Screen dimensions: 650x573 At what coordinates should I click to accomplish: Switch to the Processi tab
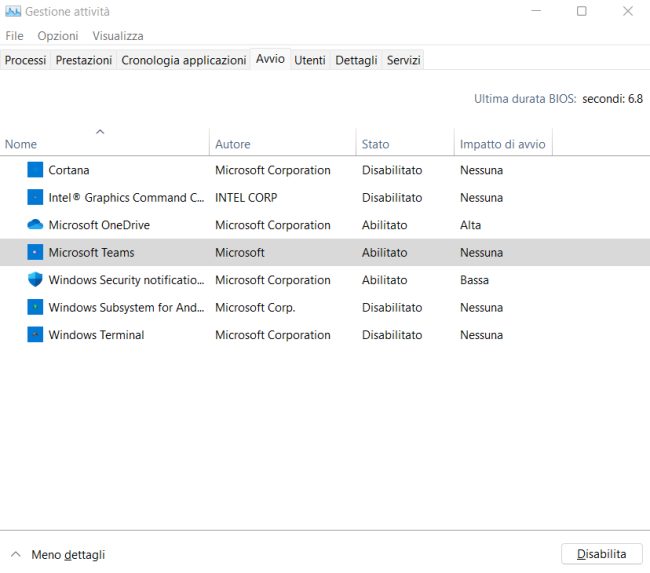pyautogui.click(x=25, y=61)
